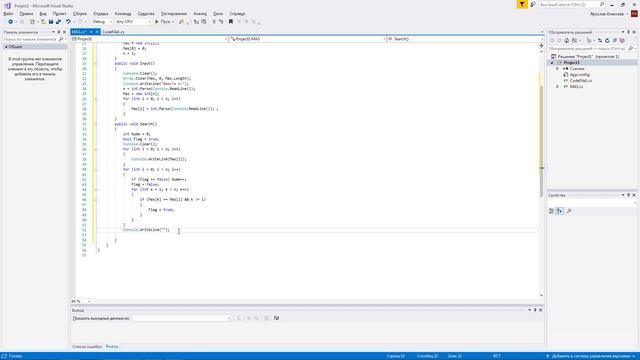Click the Save All icon
The height and width of the screenshot is (360, 640).
pos(58,22)
